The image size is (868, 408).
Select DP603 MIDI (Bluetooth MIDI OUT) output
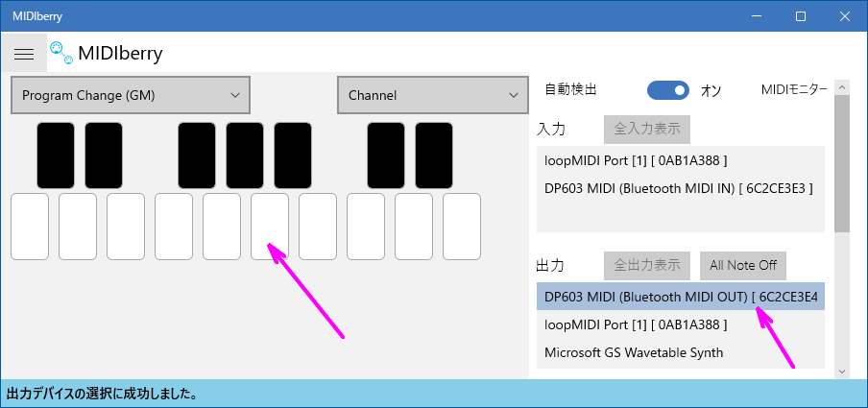(681, 297)
